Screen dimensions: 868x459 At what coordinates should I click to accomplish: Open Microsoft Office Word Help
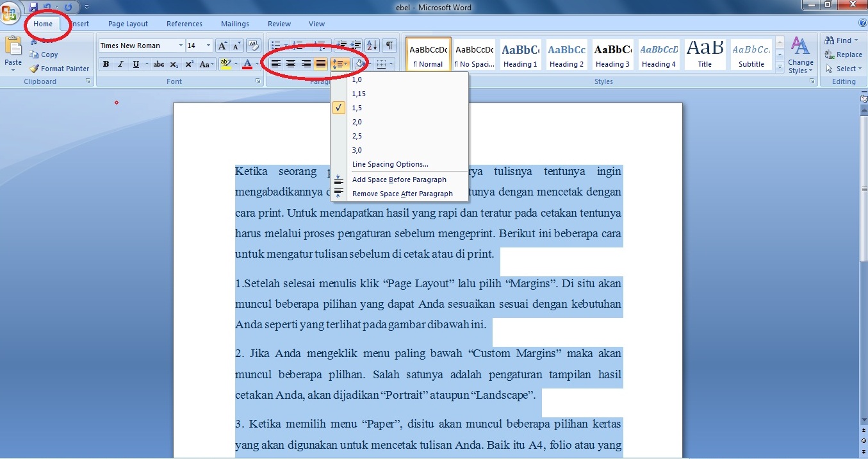[862, 23]
